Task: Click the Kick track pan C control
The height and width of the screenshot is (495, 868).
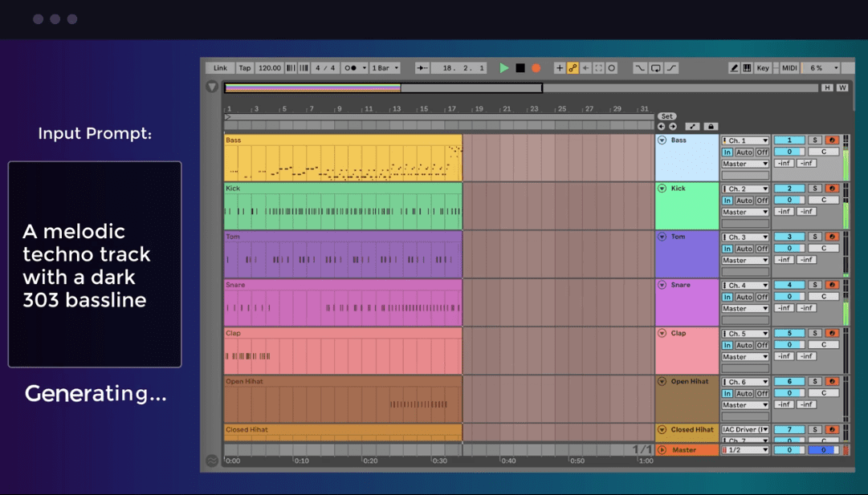Action: click(823, 200)
